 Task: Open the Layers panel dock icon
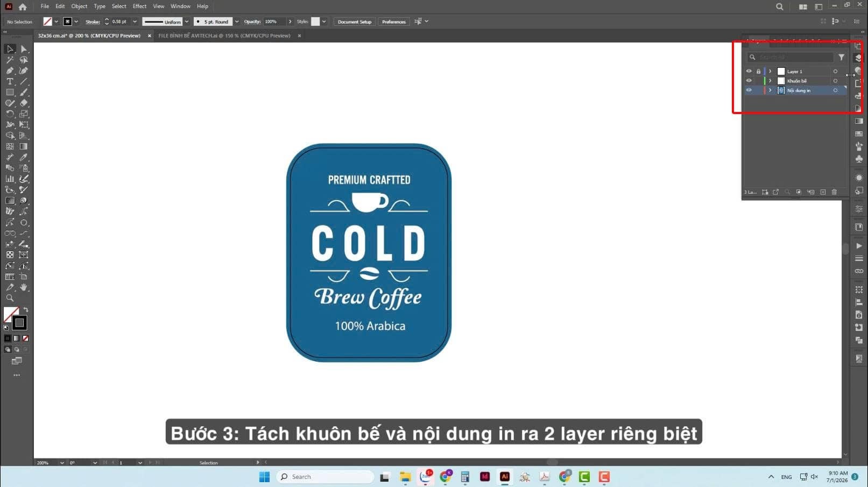859,58
